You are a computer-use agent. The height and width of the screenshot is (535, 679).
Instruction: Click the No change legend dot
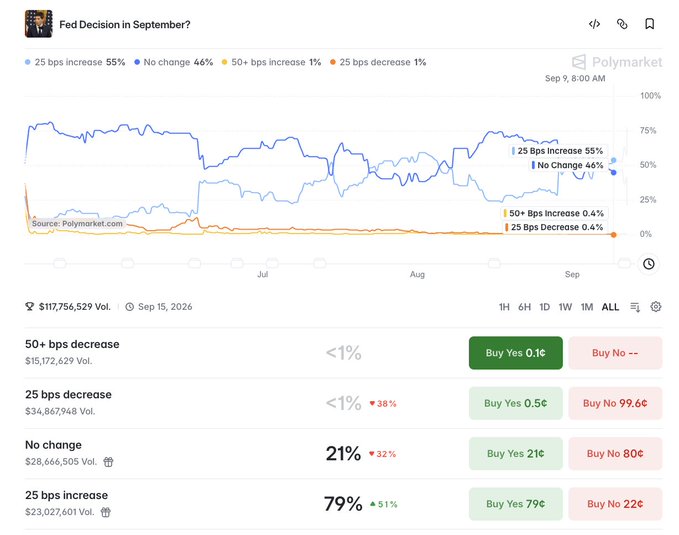click(137, 62)
